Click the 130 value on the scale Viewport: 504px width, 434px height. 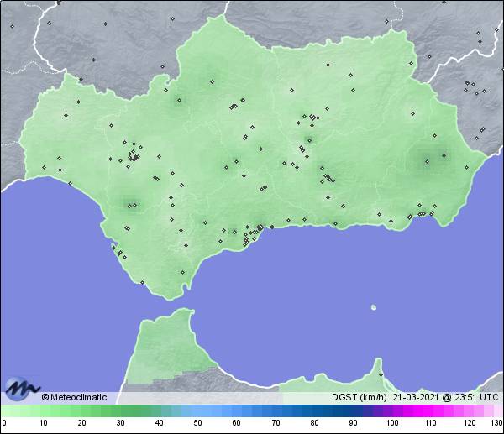[496, 422]
